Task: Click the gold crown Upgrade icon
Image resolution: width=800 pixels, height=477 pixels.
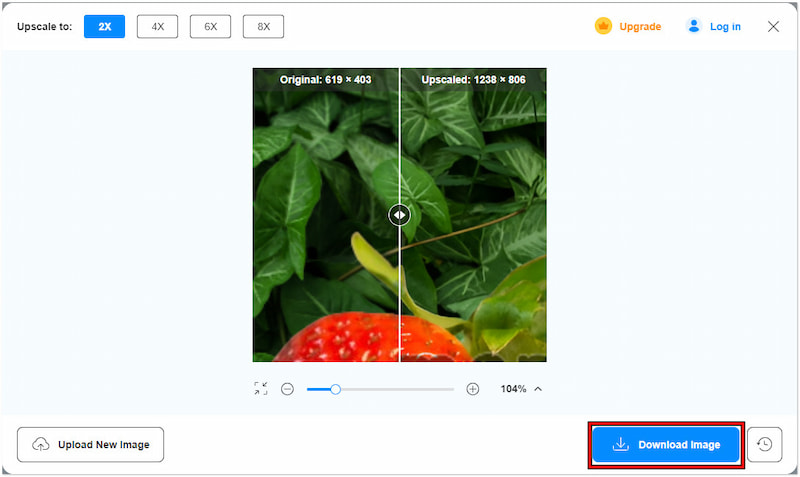Action: [603, 26]
